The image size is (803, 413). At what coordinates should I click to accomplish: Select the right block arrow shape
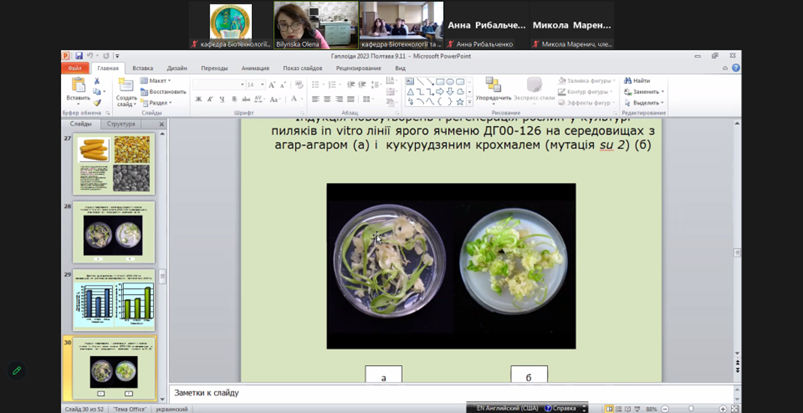point(440,92)
